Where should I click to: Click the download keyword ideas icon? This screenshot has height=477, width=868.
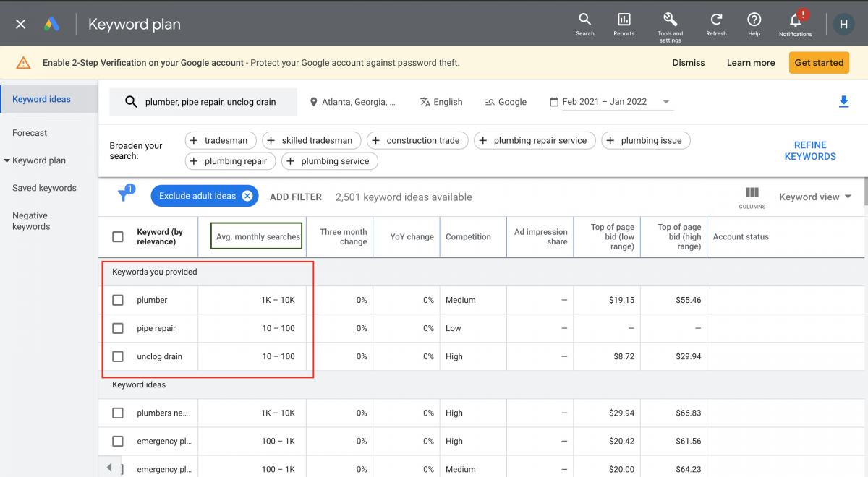pyautogui.click(x=843, y=102)
